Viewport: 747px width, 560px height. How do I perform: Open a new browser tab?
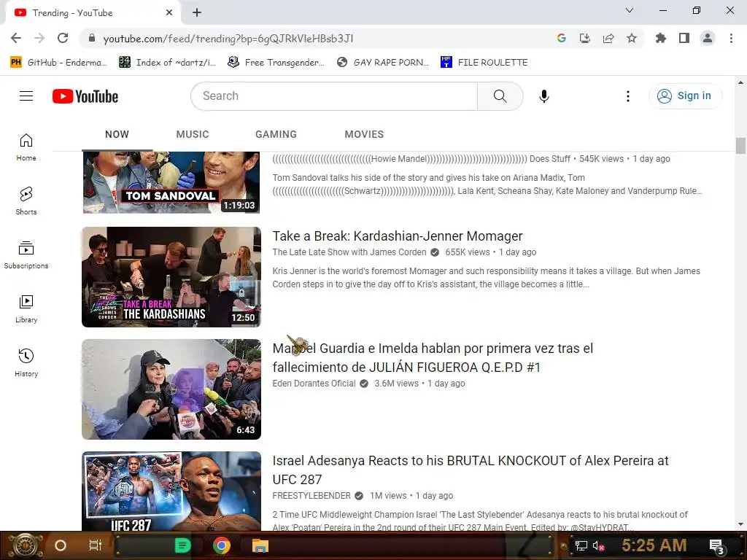(197, 13)
